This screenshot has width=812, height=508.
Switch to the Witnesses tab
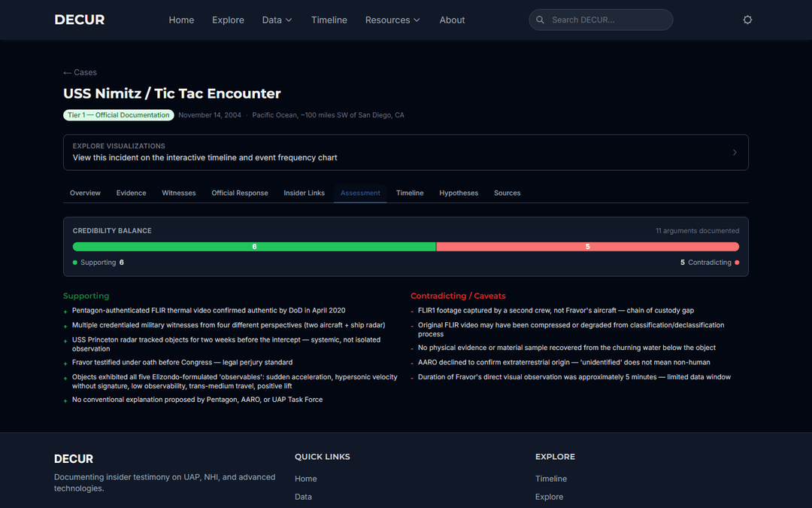(179, 193)
